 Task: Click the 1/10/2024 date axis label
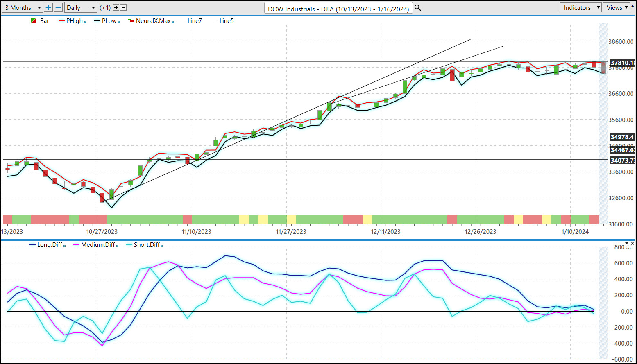(575, 232)
